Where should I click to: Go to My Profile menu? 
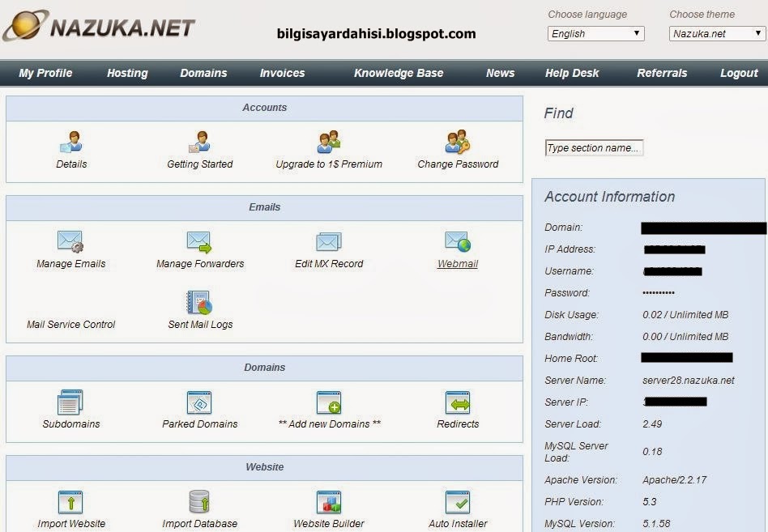click(x=45, y=73)
